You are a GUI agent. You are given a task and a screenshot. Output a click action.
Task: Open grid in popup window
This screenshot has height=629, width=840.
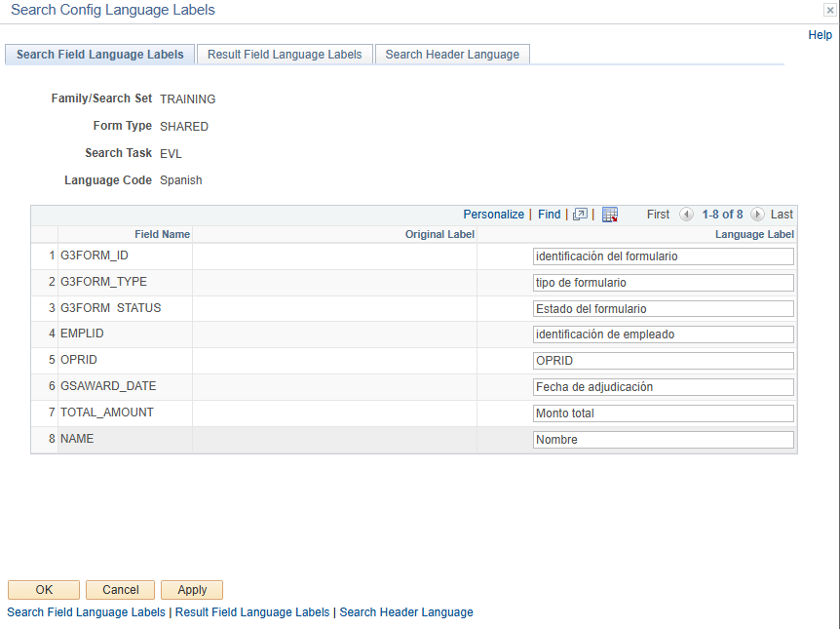(580, 214)
